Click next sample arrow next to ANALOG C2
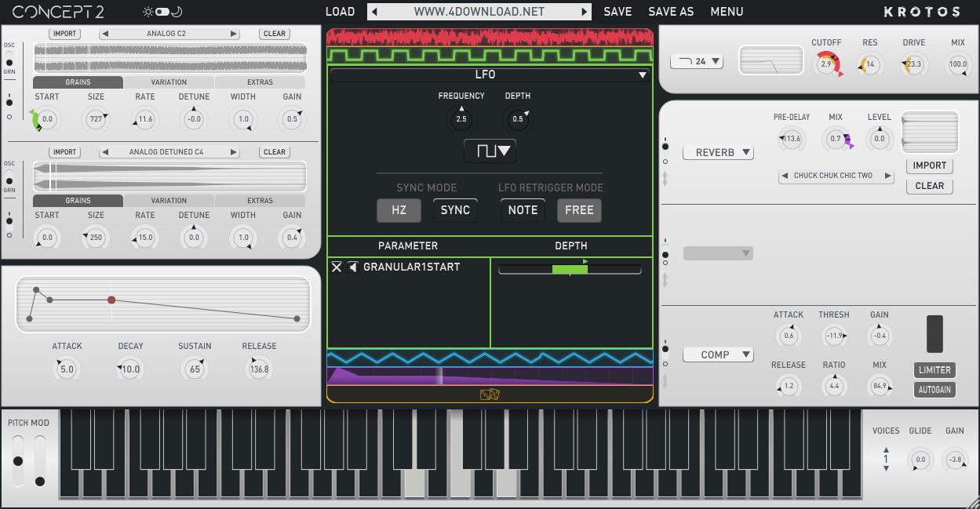Image resolution: width=980 pixels, height=509 pixels. tap(233, 34)
